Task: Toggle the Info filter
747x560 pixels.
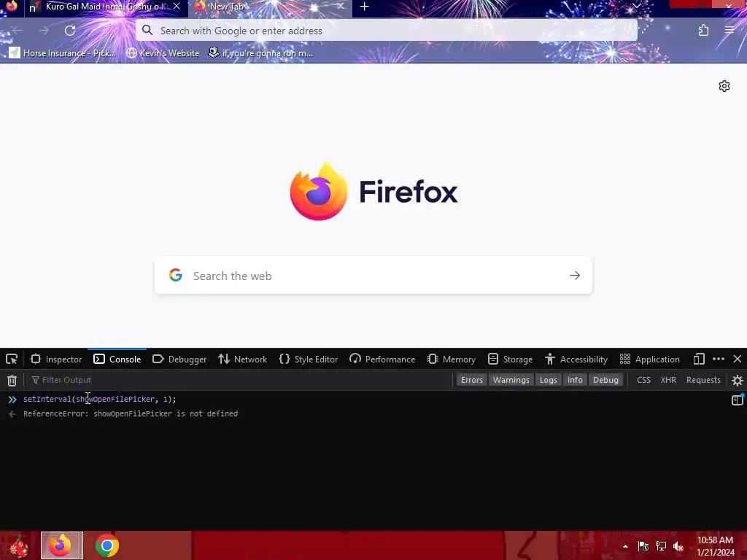Action: pyautogui.click(x=575, y=380)
